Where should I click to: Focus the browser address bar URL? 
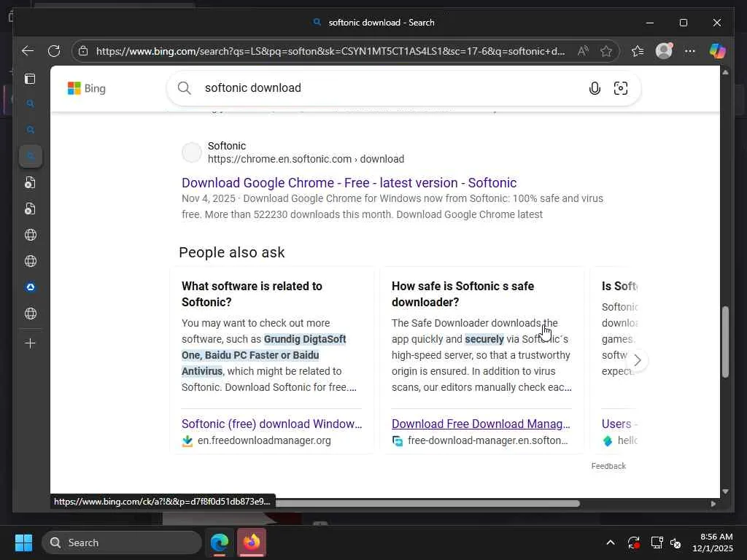tap(330, 51)
